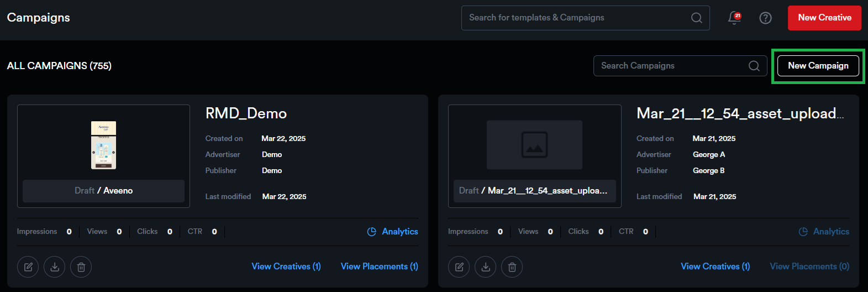Delete the Mar_21 asset upload campaign
868x292 pixels.
tap(512, 267)
